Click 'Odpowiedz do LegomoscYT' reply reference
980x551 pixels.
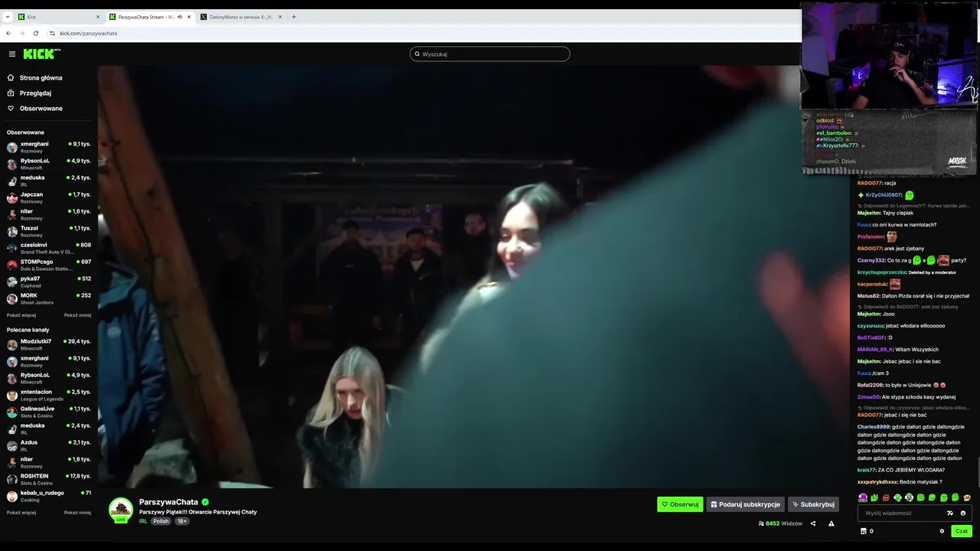[x=913, y=205]
